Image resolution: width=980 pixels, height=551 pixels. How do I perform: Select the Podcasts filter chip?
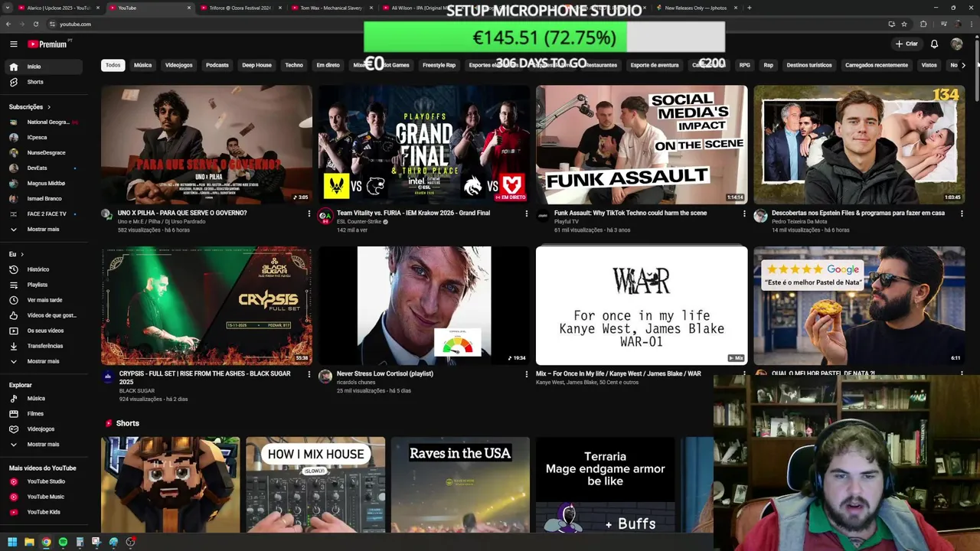217,65
